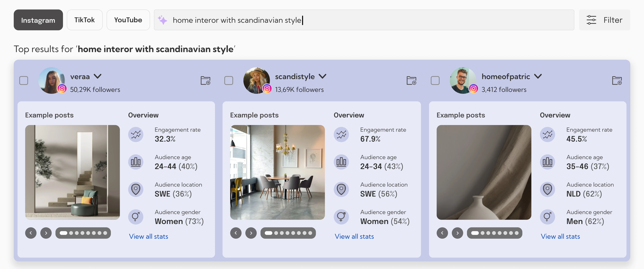The width and height of the screenshot is (644, 269).
Task: Click scandistyle's Instagram badge icon
Action: 267,88
